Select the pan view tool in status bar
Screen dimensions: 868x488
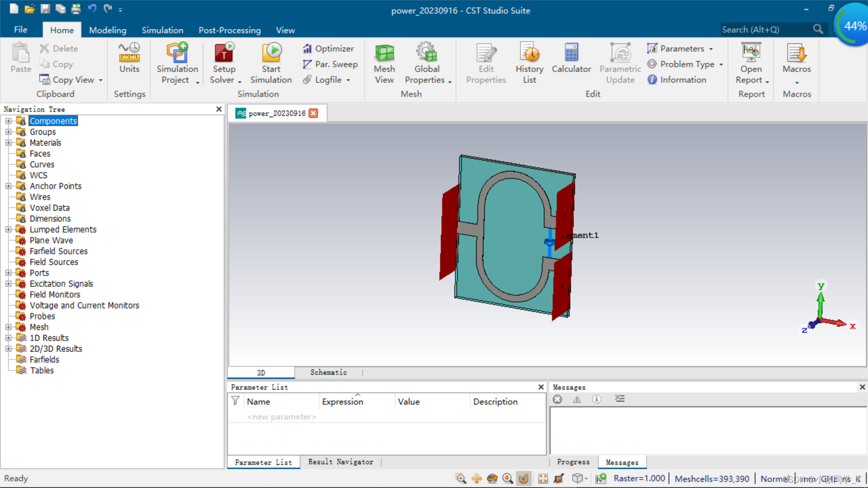[x=476, y=479]
